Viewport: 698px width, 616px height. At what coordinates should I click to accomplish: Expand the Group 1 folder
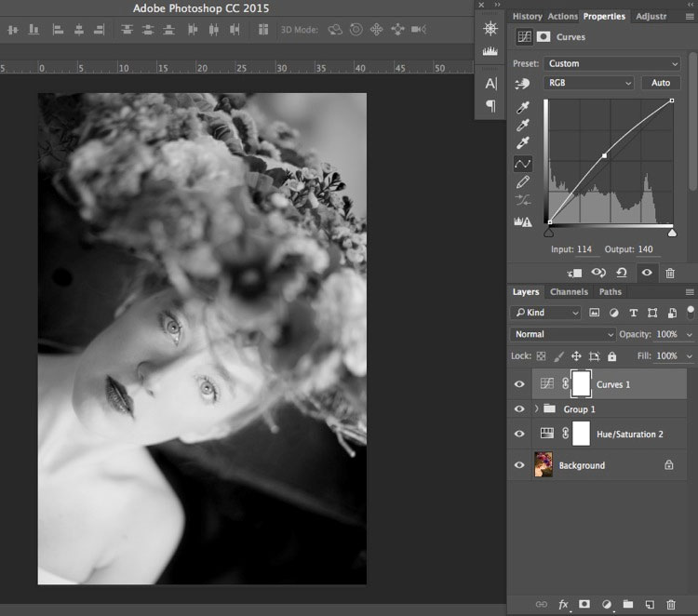tap(536, 408)
